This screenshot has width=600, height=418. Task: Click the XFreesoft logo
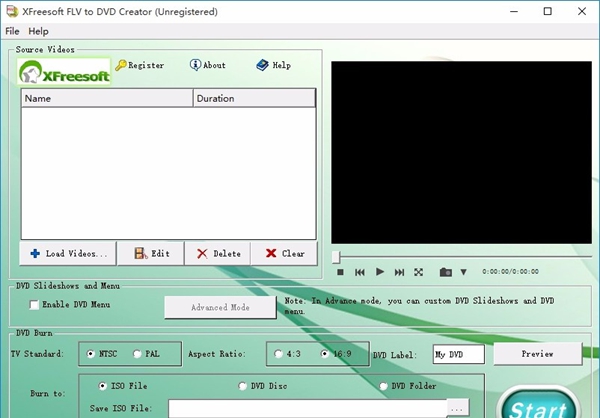pos(64,72)
